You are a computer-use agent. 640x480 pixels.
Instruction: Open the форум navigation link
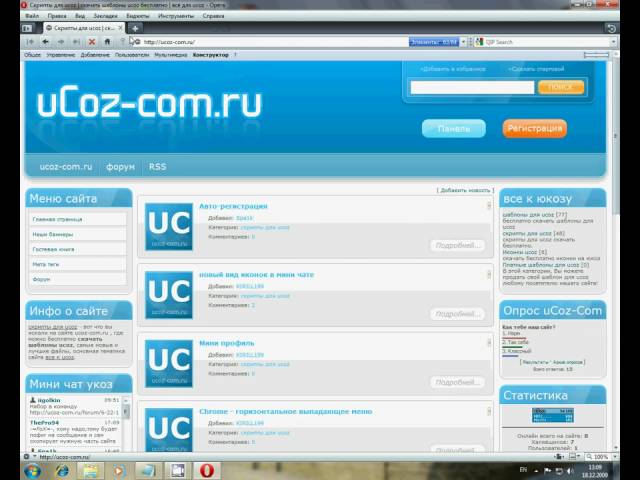[x=120, y=167]
